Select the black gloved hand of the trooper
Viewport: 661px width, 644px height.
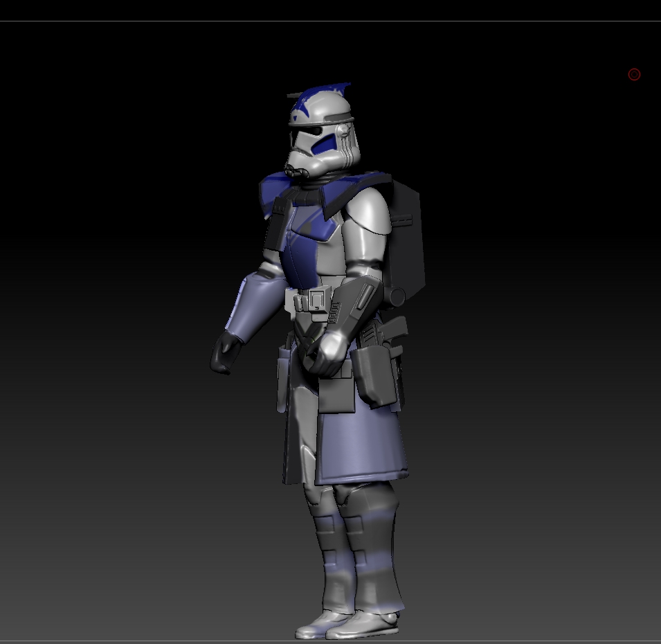pyautogui.click(x=226, y=352)
